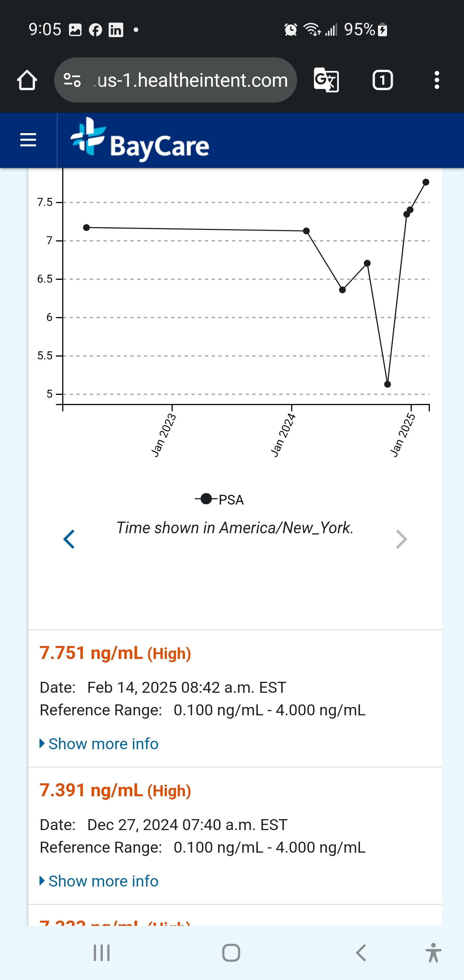
Task: Tap the Google Translate icon
Action: 326,80
